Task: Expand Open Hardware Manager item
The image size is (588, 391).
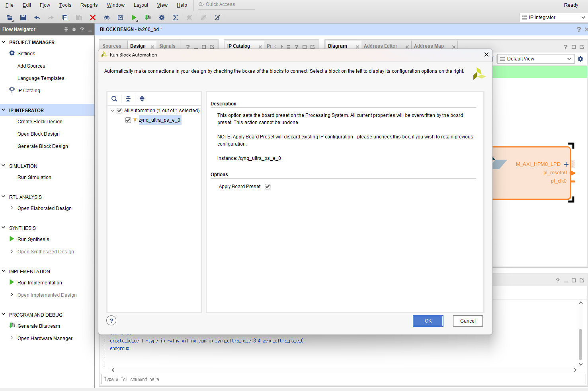Action: [x=12, y=338]
